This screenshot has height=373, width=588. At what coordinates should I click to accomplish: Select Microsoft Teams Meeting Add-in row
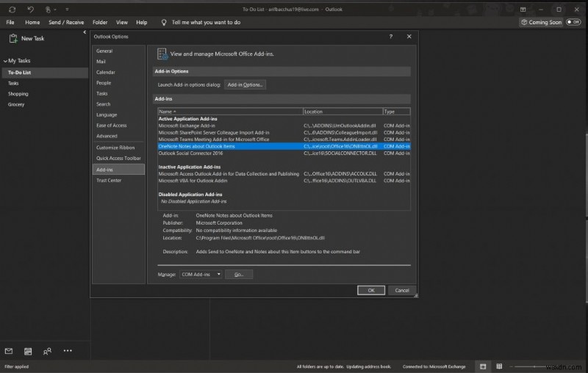tap(214, 140)
